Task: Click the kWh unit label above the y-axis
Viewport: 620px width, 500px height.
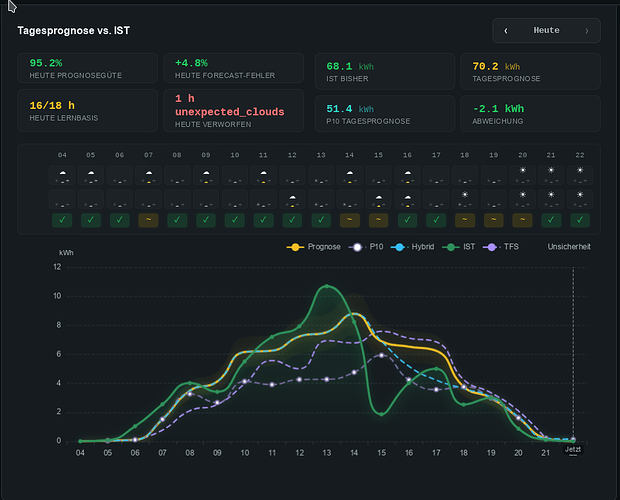Action: 66,253
